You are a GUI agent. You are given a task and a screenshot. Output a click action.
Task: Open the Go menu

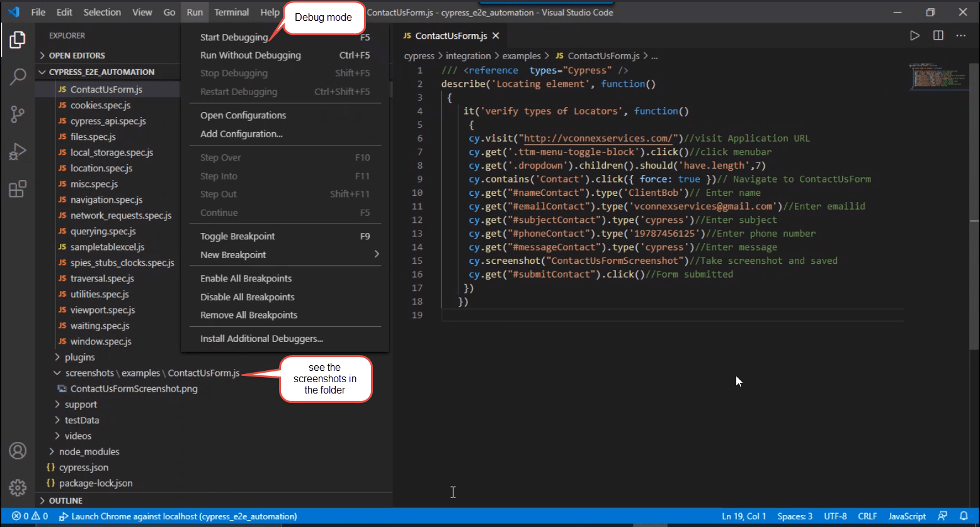pyautogui.click(x=169, y=12)
